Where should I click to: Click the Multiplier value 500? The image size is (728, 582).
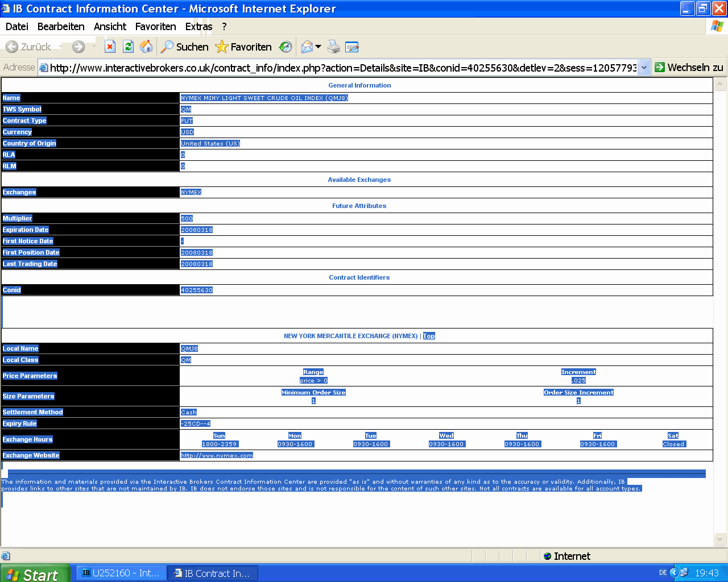click(x=187, y=218)
